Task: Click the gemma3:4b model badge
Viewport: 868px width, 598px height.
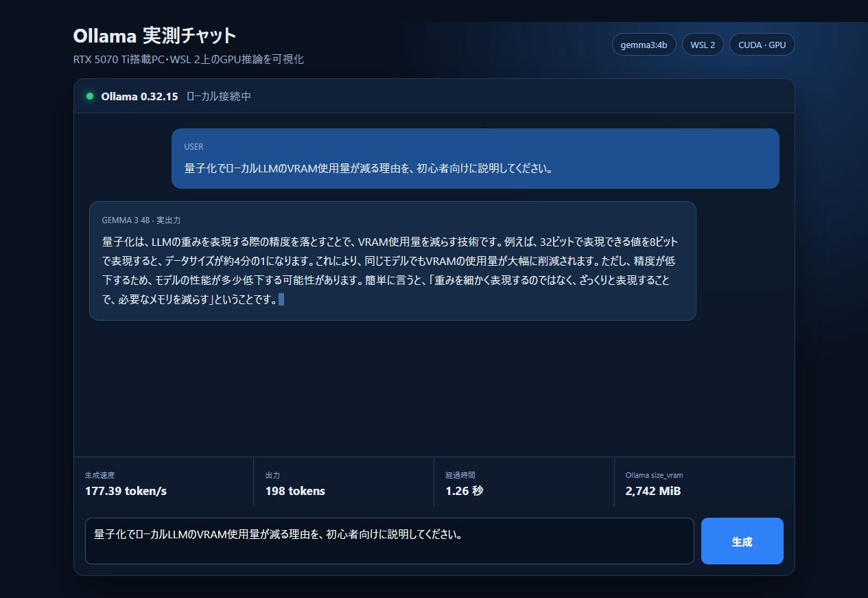Action: pyautogui.click(x=644, y=45)
